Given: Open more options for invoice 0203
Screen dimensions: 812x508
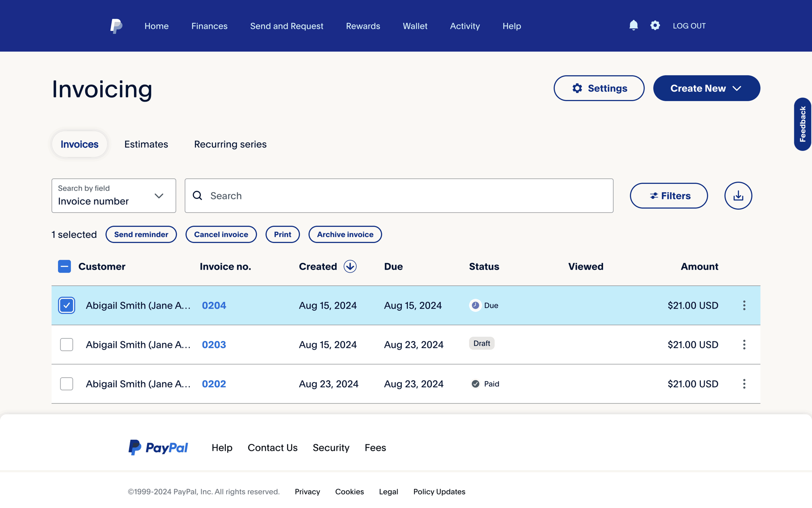Looking at the screenshot, I should [x=744, y=345].
